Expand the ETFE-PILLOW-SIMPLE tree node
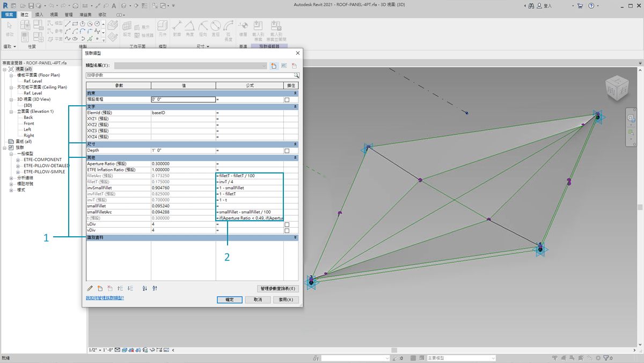 click(18, 172)
